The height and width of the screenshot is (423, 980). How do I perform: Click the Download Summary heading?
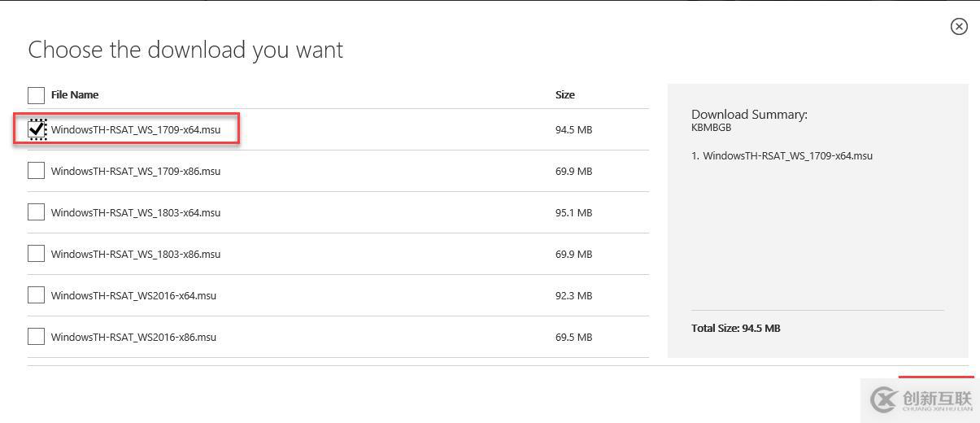749,115
